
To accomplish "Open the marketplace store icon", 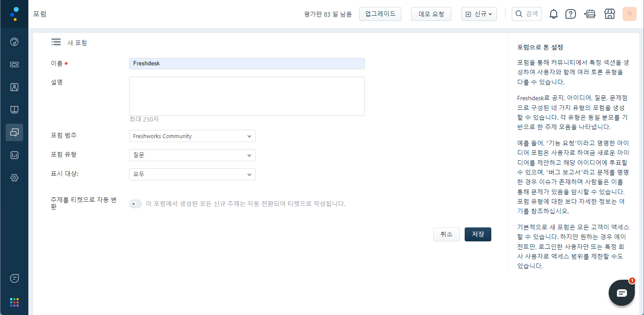I will (610, 14).
